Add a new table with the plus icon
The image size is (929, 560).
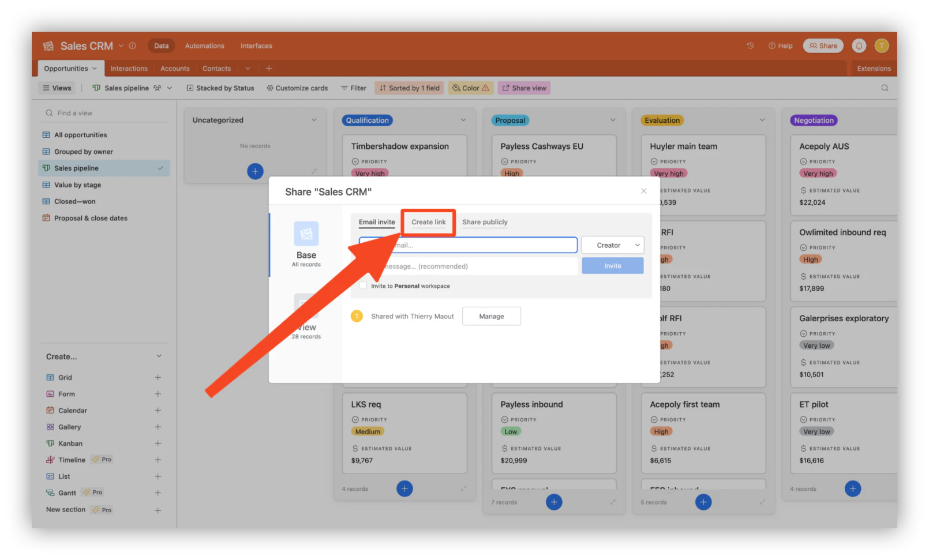click(269, 68)
